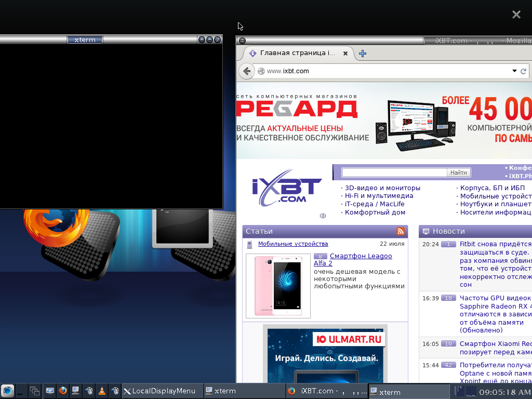Viewport: 532px width, 399px height.
Task: Launch Firefox from the taskbar quick-launch icon
Action: pyautogui.click(x=63, y=391)
